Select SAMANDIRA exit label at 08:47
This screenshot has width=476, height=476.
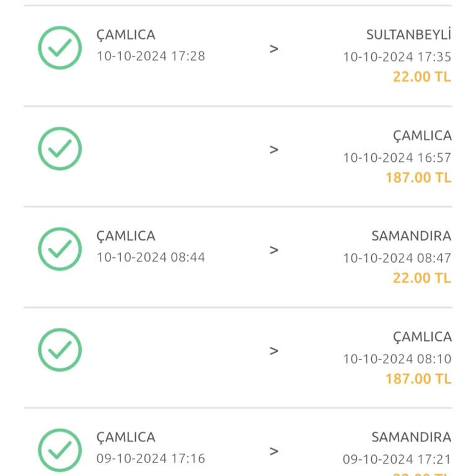[411, 236]
